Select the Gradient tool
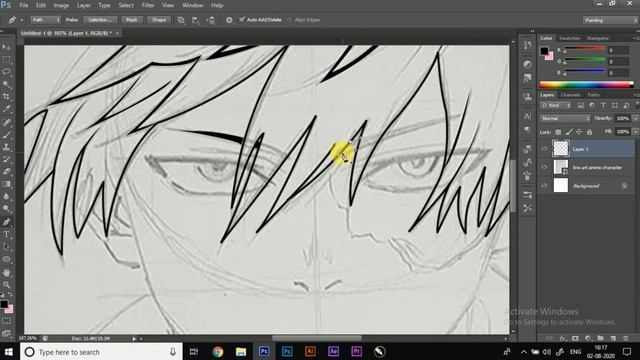 [x=6, y=184]
